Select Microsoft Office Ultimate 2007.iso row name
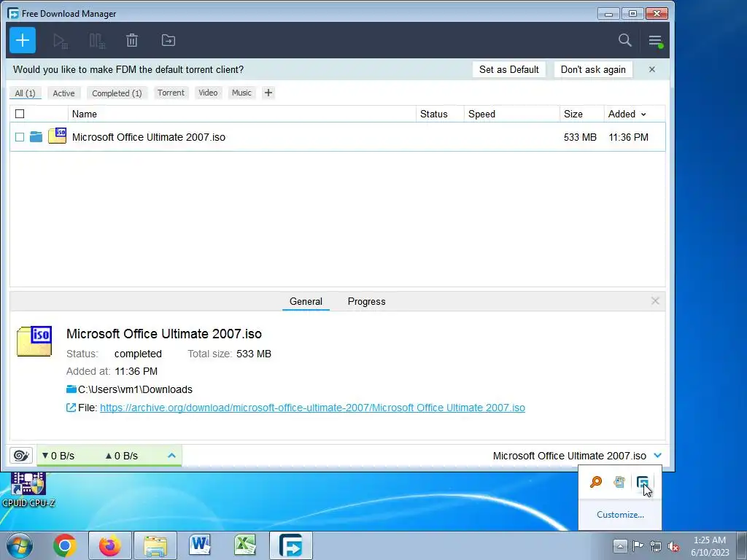The image size is (747, 560). [x=149, y=137]
